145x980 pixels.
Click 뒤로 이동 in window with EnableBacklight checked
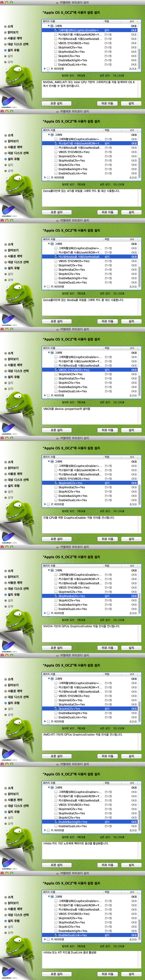(108, 865)
